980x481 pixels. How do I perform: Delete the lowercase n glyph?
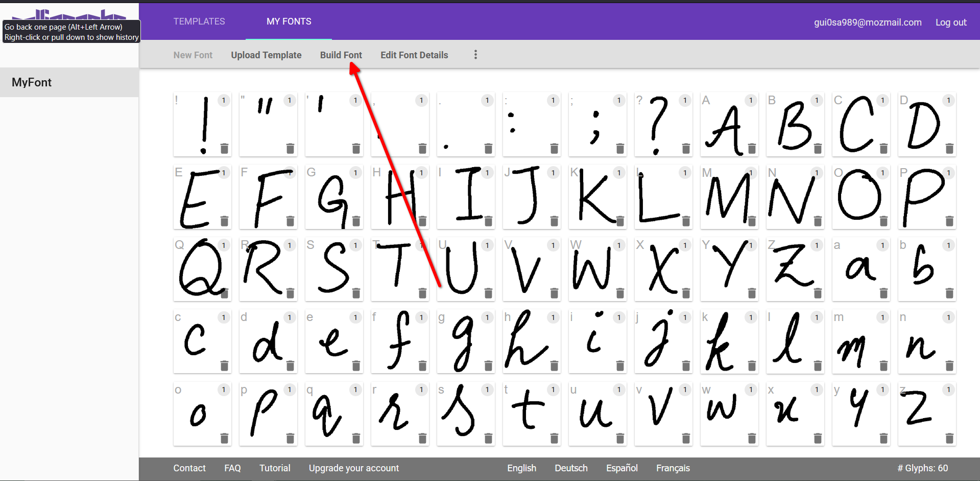pyautogui.click(x=949, y=366)
